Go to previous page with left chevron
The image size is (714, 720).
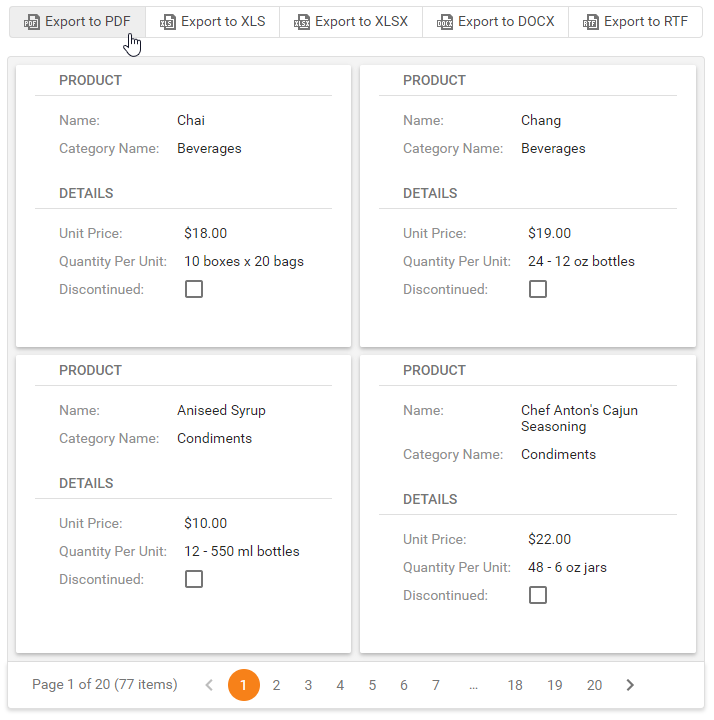pyautogui.click(x=209, y=685)
